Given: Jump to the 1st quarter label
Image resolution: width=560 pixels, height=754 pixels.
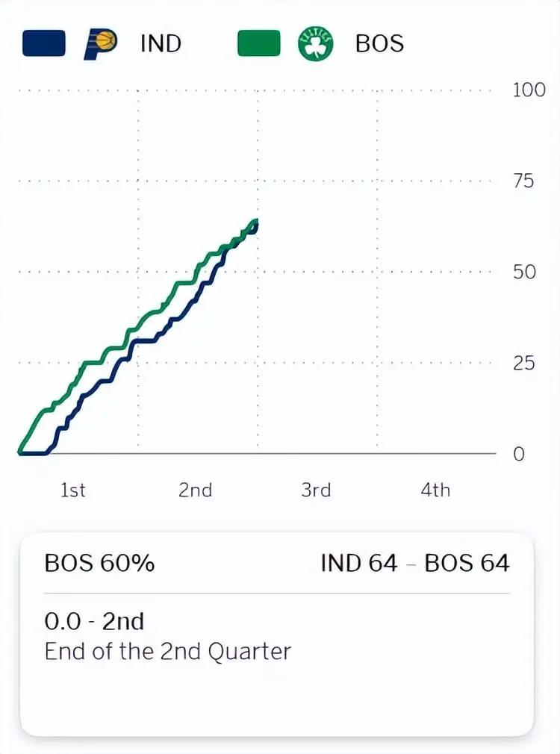Looking at the screenshot, I should pyautogui.click(x=73, y=490).
